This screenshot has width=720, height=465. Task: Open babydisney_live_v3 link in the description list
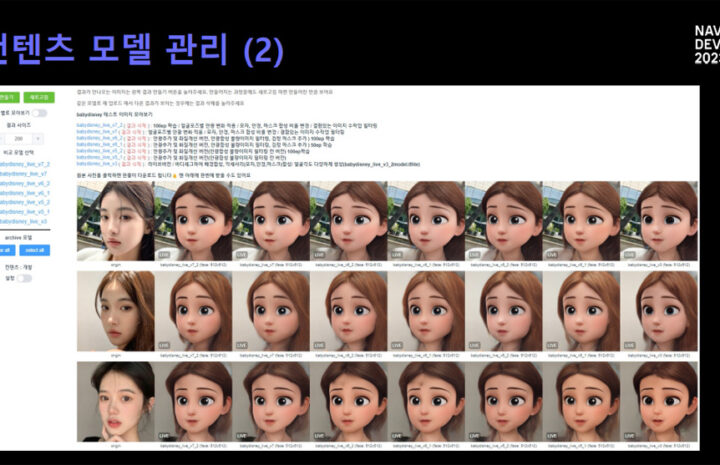point(97,164)
